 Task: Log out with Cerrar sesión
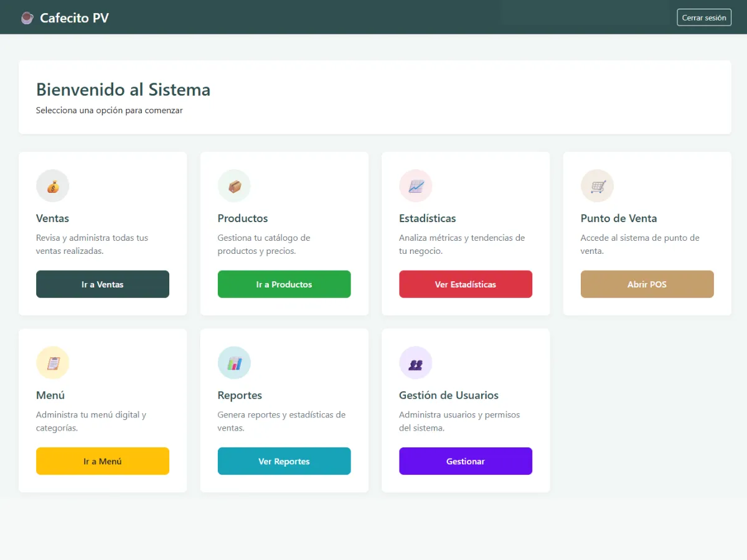703,17
